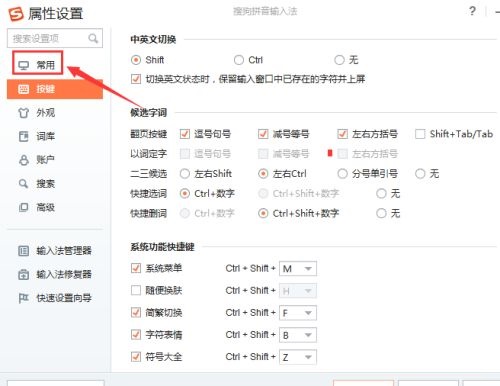This screenshot has height=386, width=500.
Task: Start 快速设置向导
Action: (55, 298)
